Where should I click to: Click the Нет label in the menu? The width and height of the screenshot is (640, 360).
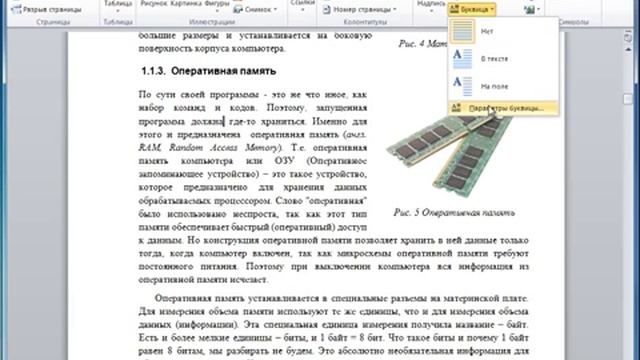487,31
